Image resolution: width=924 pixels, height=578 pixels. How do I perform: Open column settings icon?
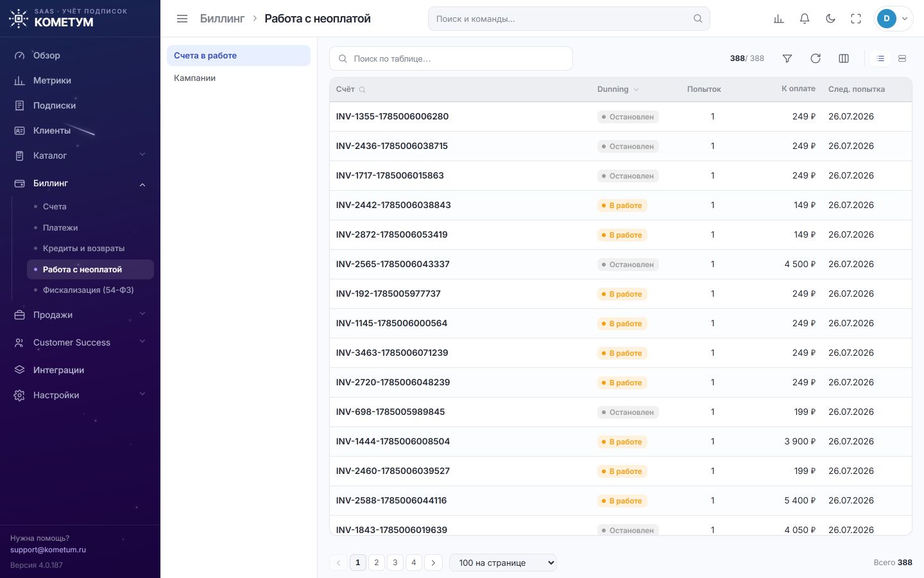pyautogui.click(x=844, y=58)
